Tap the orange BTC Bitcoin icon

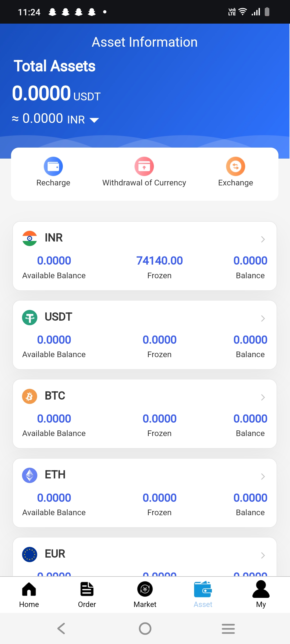[30, 396]
